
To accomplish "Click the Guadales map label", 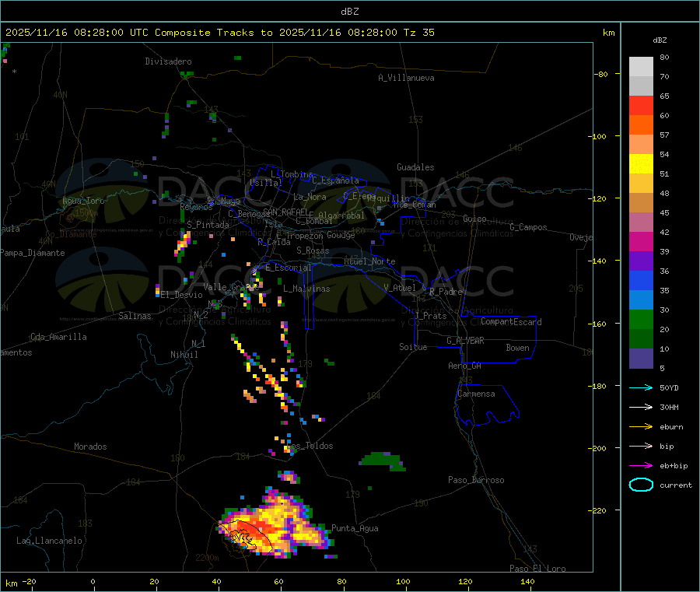I will point(415,167).
